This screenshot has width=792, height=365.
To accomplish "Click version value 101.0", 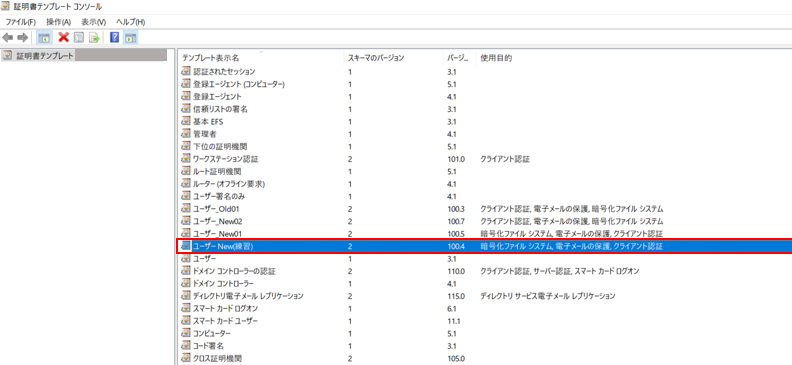I will (x=455, y=159).
